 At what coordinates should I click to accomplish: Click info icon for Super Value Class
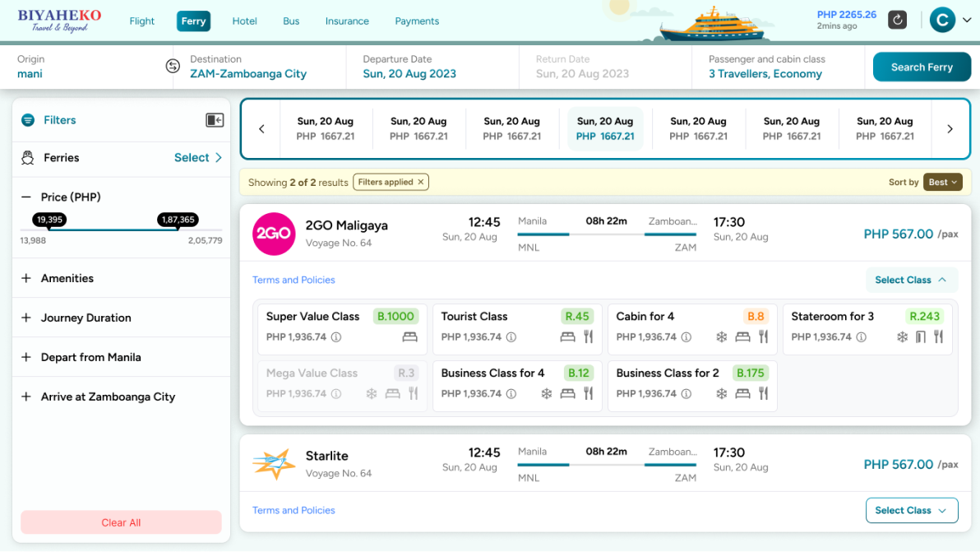[x=336, y=337]
